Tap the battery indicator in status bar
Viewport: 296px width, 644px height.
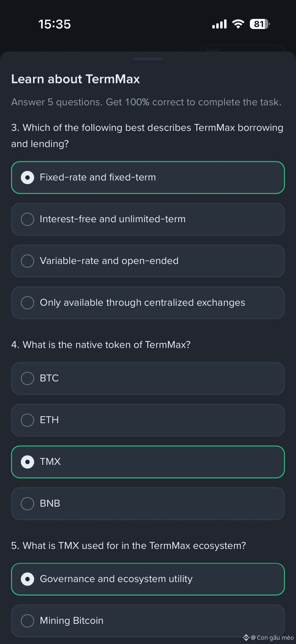click(260, 24)
